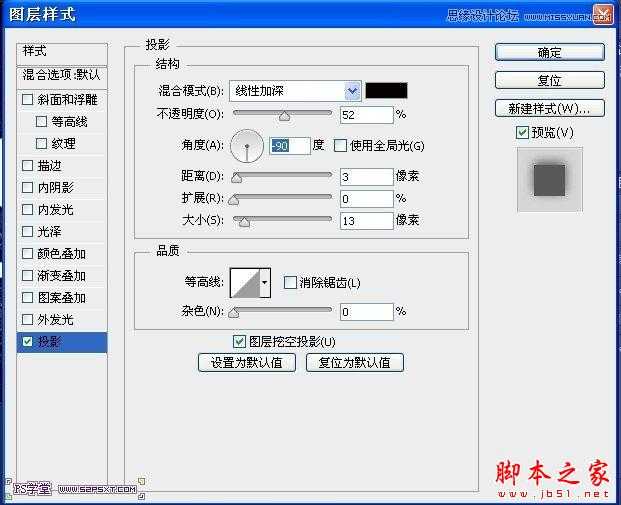Toggle 使用全局光(G) checkbox
Viewport: 621px width, 505px height.
point(340,145)
